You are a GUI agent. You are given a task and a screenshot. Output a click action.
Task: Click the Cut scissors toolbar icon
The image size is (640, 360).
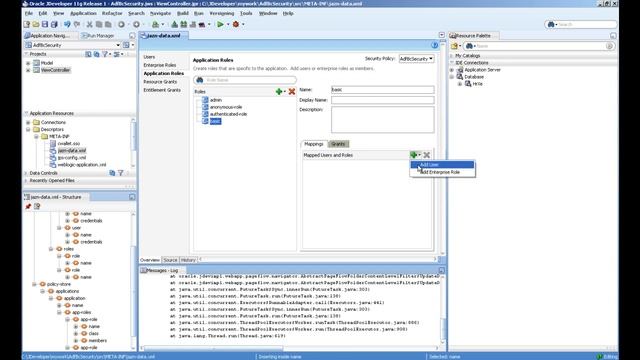pos(89,24)
